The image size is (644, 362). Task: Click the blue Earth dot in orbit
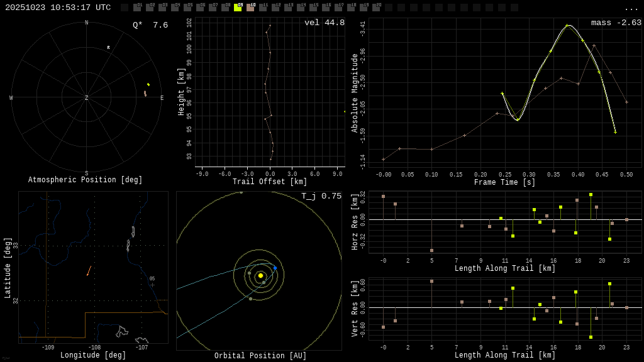pos(275,268)
